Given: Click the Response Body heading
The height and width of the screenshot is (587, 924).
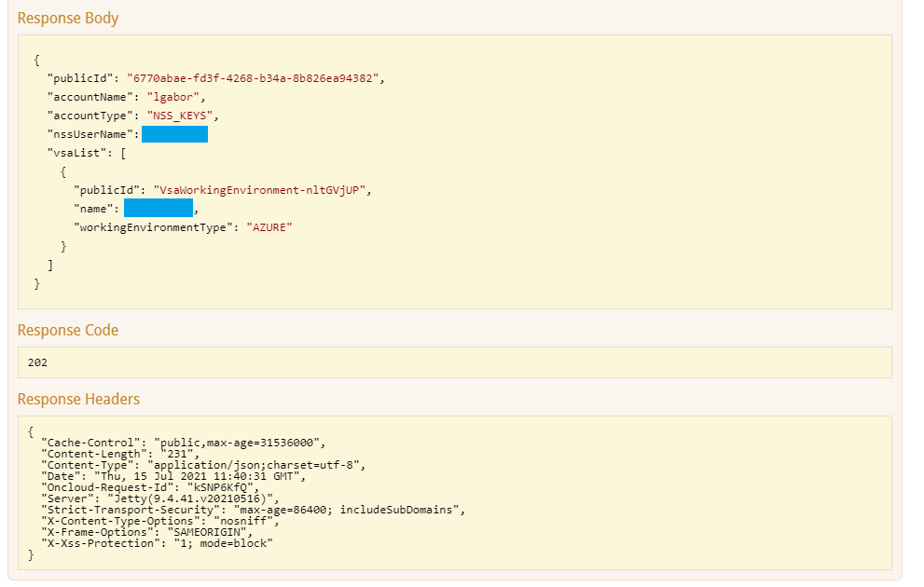Looking at the screenshot, I should [68, 19].
